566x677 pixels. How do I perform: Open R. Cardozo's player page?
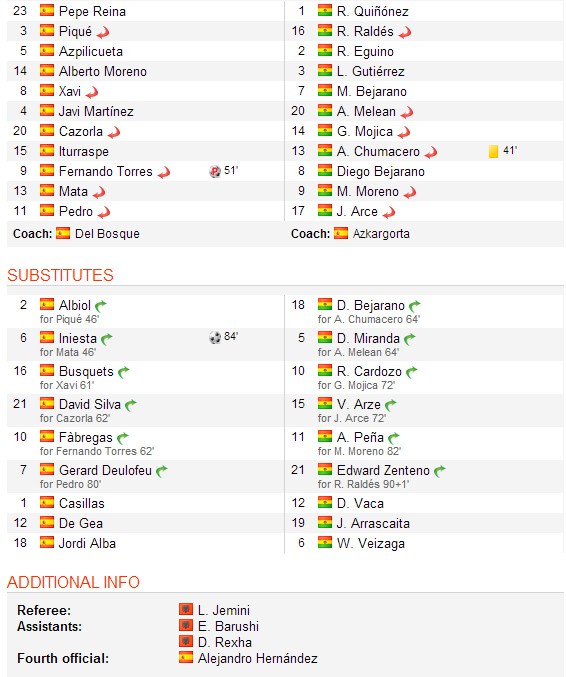click(x=369, y=371)
